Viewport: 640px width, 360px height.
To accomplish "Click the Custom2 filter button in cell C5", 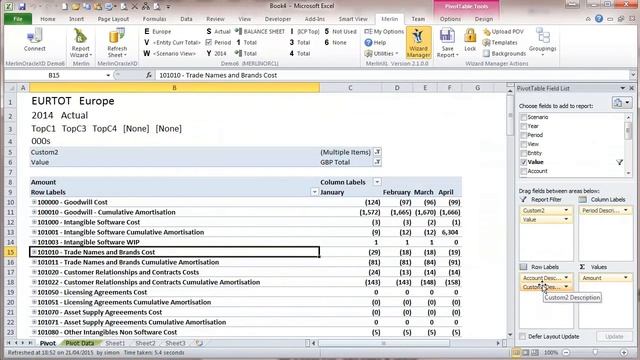I will 378,152.
